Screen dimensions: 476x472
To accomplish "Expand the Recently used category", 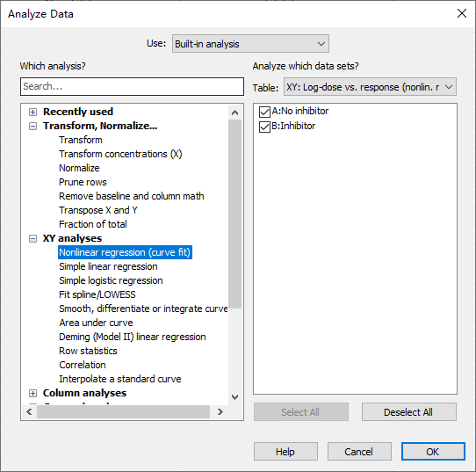I will pos(32,113).
